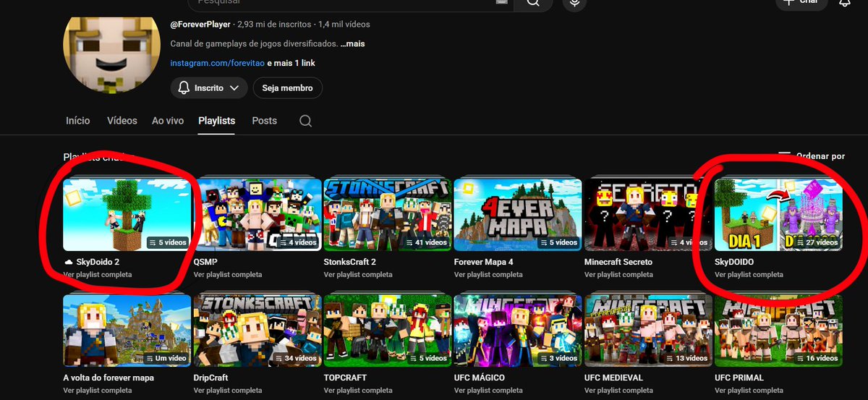Viewport: 868px width, 400px height.
Task: Click the 5 vídeos badge on SkyDoido 2
Action: pos(167,242)
